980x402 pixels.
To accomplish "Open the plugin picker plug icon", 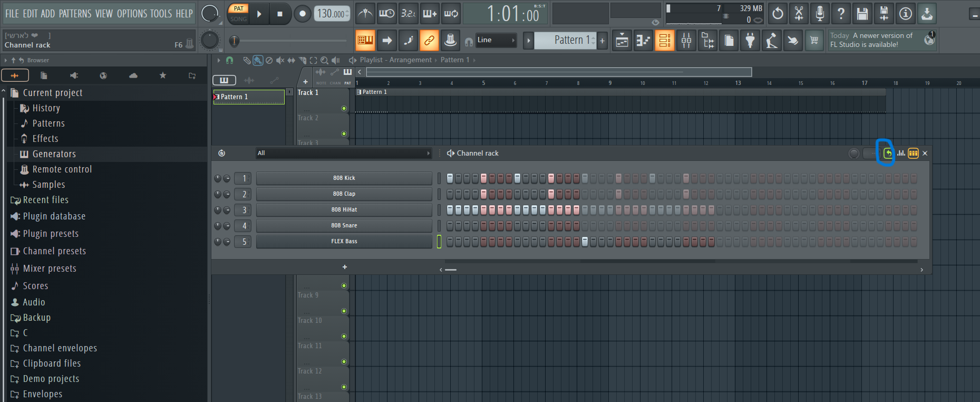I will coord(750,40).
